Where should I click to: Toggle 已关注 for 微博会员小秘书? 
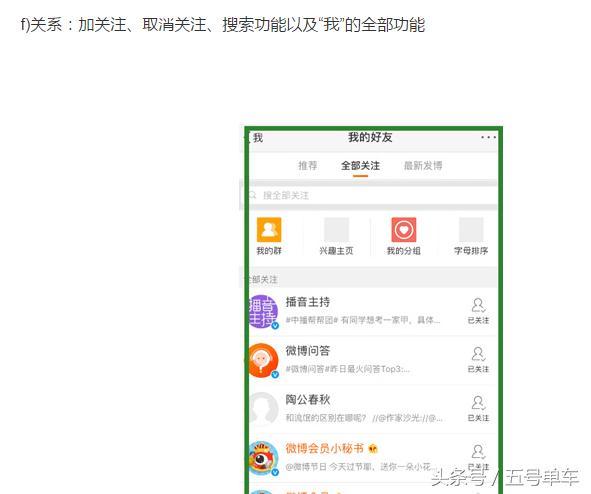click(478, 457)
